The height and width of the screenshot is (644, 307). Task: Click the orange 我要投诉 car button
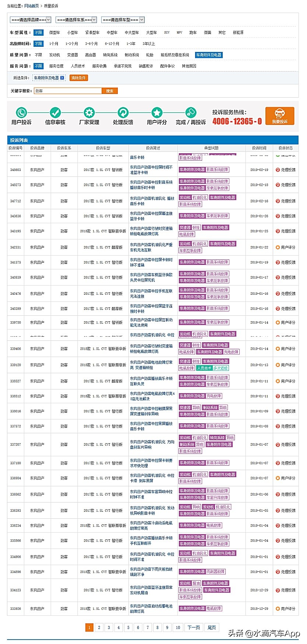click(x=280, y=116)
